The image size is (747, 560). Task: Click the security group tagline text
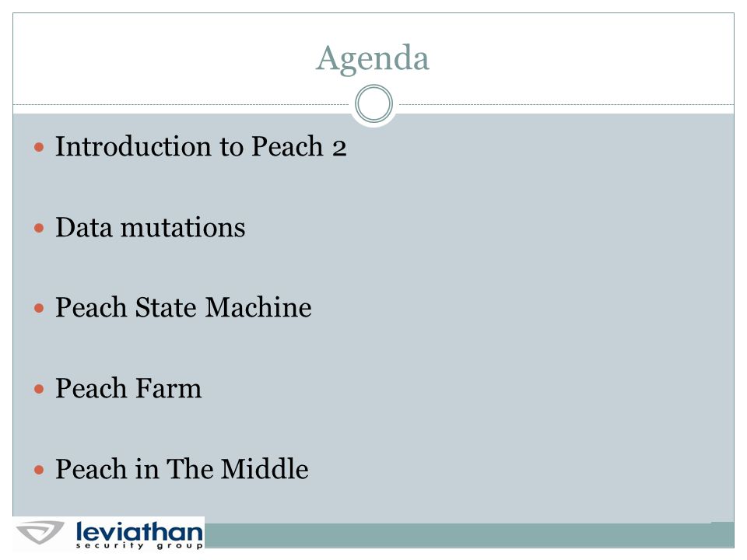tap(139, 546)
